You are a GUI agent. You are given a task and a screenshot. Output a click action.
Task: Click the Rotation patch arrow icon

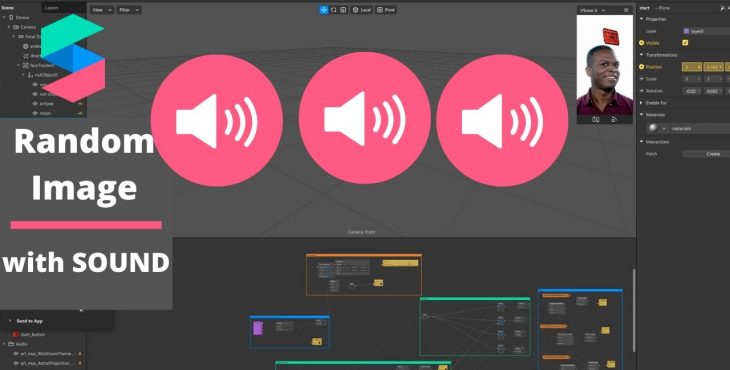(x=642, y=91)
